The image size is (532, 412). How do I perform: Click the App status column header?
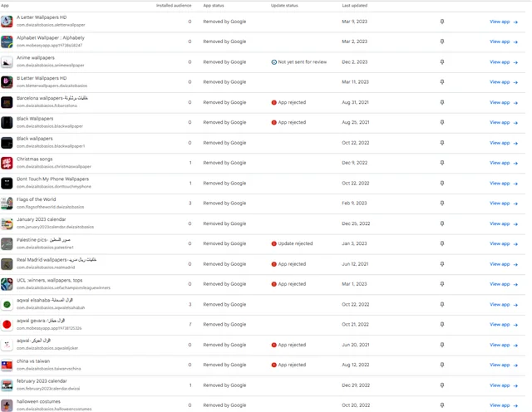[x=214, y=5]
